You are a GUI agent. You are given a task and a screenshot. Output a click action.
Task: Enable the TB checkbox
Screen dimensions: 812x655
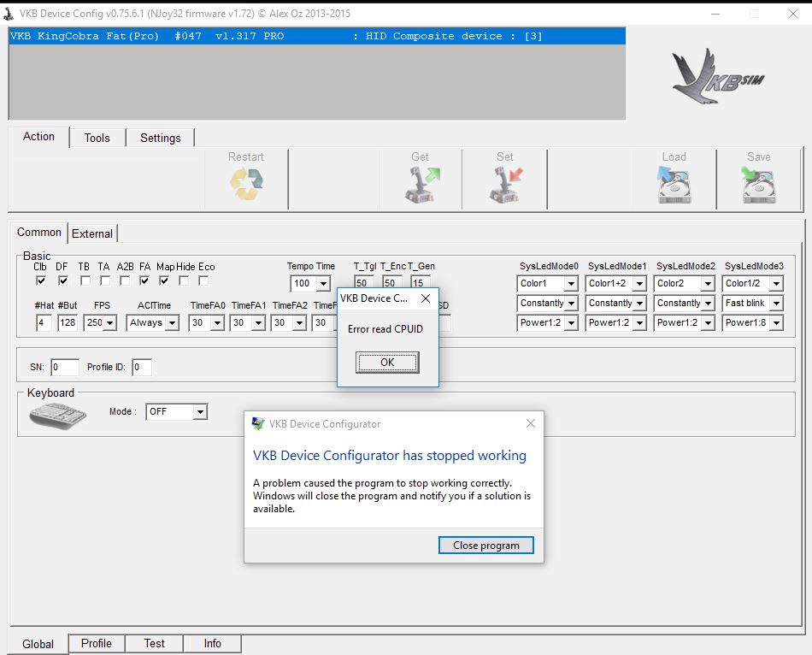point(85,280)
